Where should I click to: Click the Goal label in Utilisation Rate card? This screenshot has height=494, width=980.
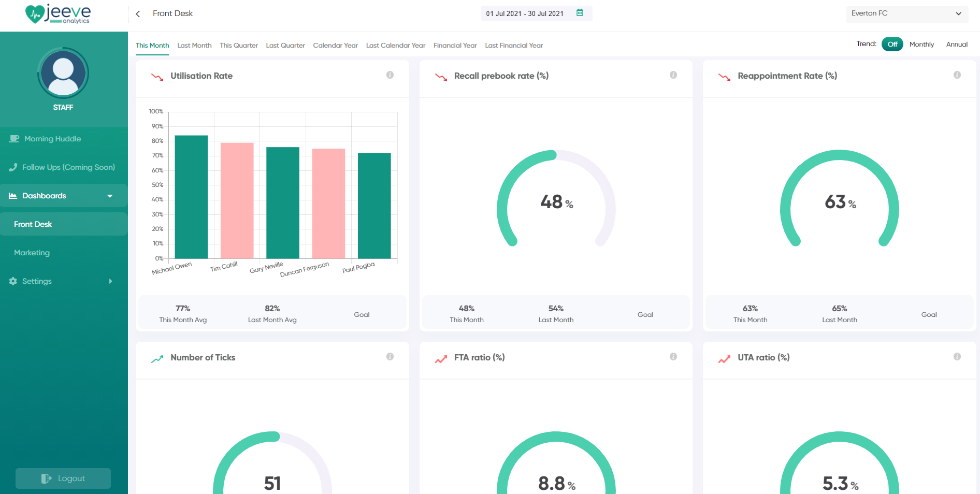click(362, 315)
